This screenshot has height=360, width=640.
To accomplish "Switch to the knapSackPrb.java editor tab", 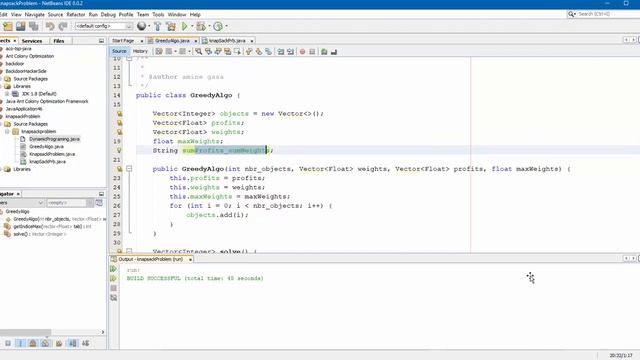I will [228, 41].
